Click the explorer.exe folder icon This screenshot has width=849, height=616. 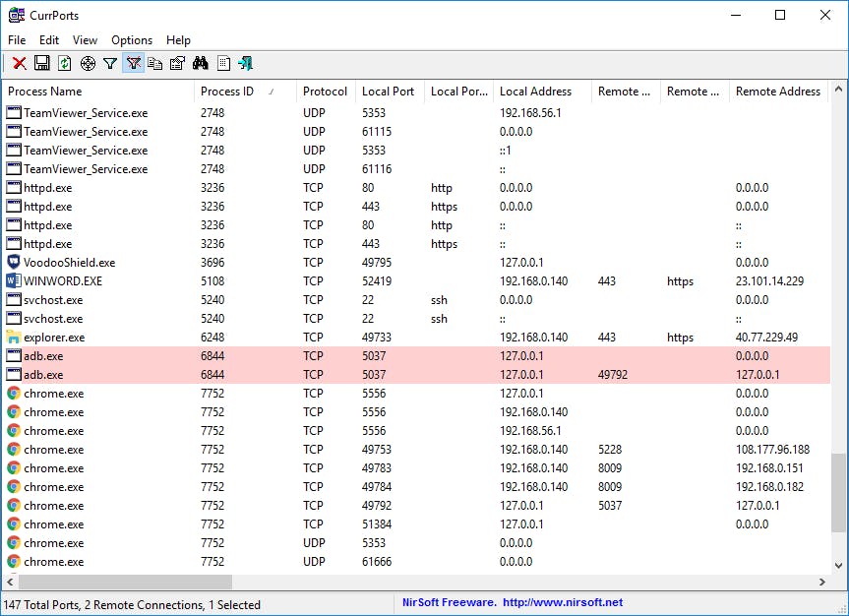pos(14,337)
